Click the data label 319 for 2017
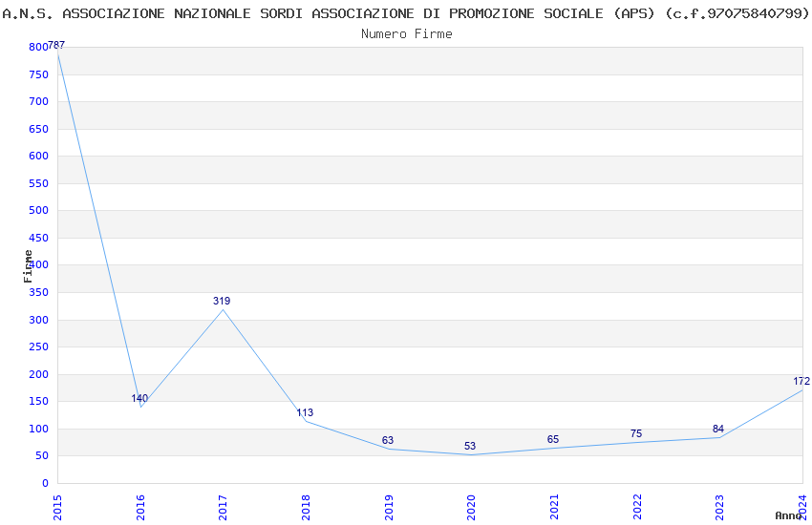This screenshot has width=812, height=525. [222, 301]
